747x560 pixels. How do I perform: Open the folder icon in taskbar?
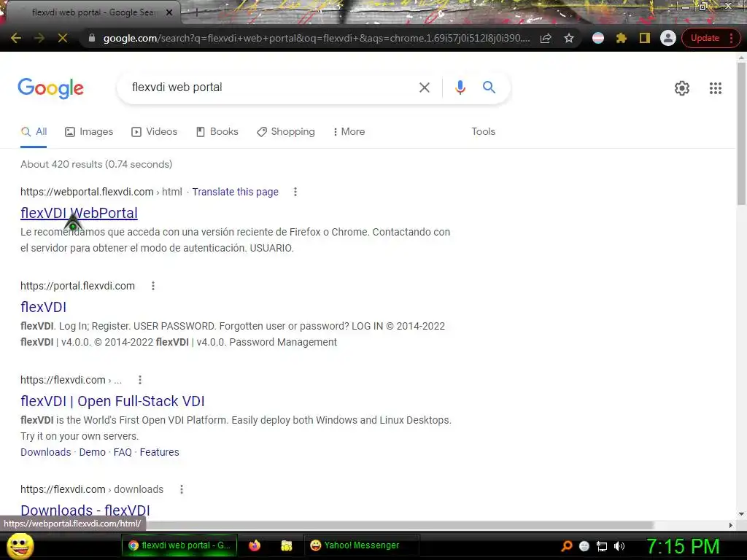(286, 545)
